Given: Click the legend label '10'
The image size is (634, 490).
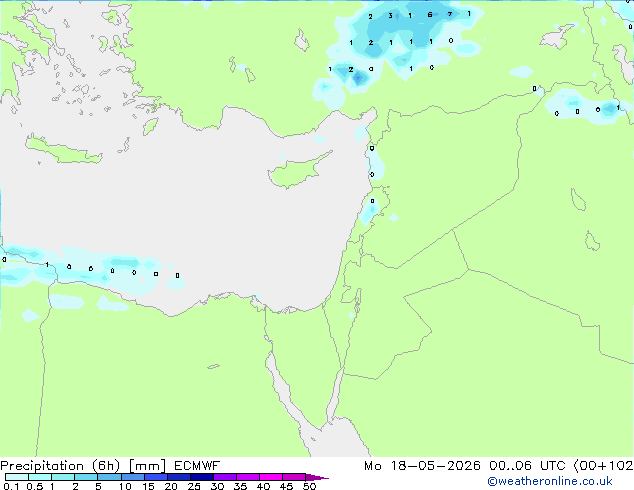Looking at the screenshot, I should click(x=125, y=486).
